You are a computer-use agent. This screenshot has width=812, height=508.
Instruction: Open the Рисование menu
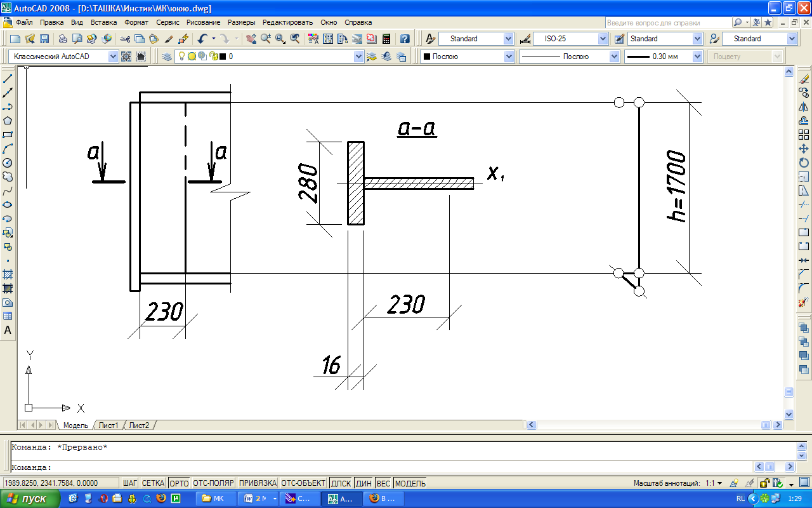coord(203,22)
